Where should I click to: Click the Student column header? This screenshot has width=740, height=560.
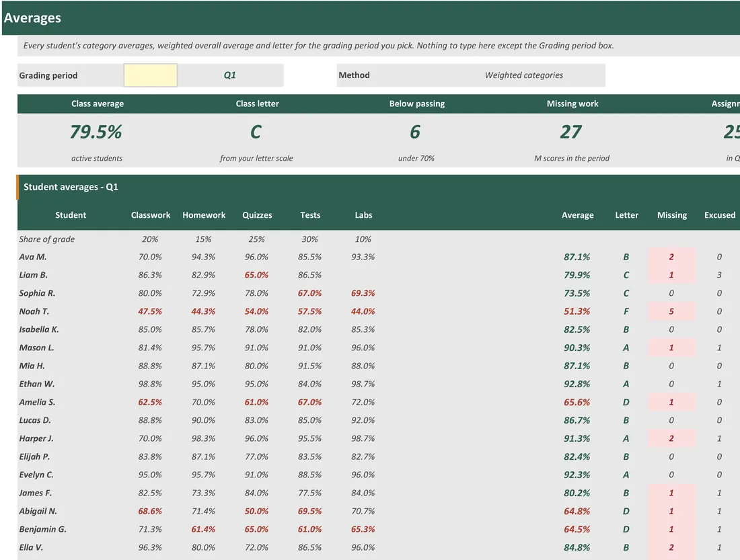coord(71,215)
